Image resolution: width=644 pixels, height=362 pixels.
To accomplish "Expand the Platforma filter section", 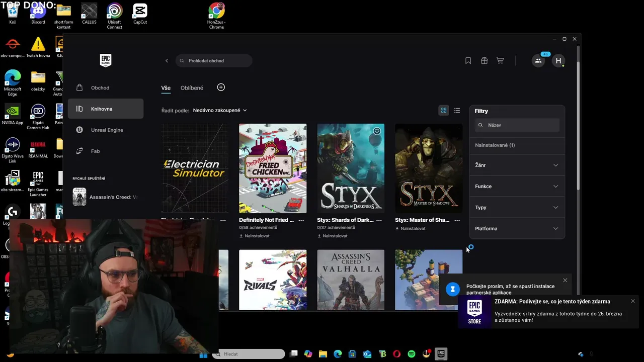I will pos(517,228).
